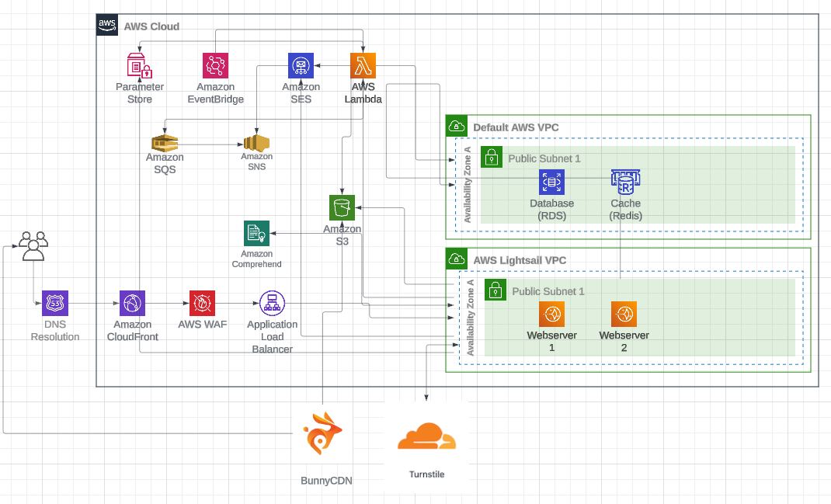Select the Route 53 DNS Resolution icon
The width and height of the screenshot is (831, 504).
(55, 304)
